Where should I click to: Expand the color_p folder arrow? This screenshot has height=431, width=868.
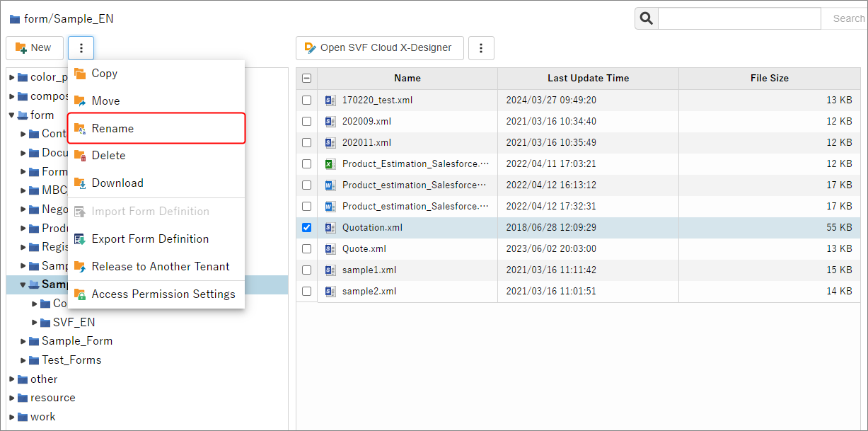11,77
